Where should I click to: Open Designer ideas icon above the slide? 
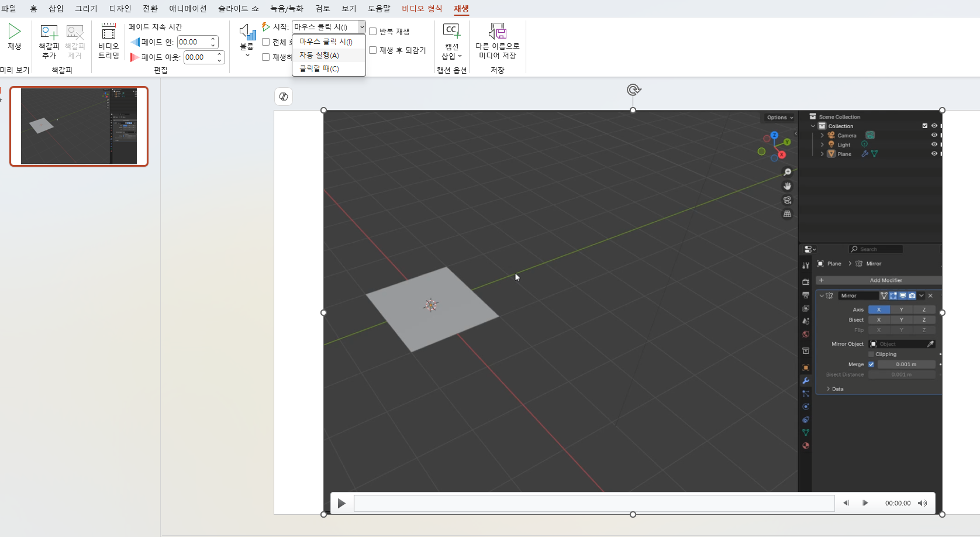coord(284,97)
